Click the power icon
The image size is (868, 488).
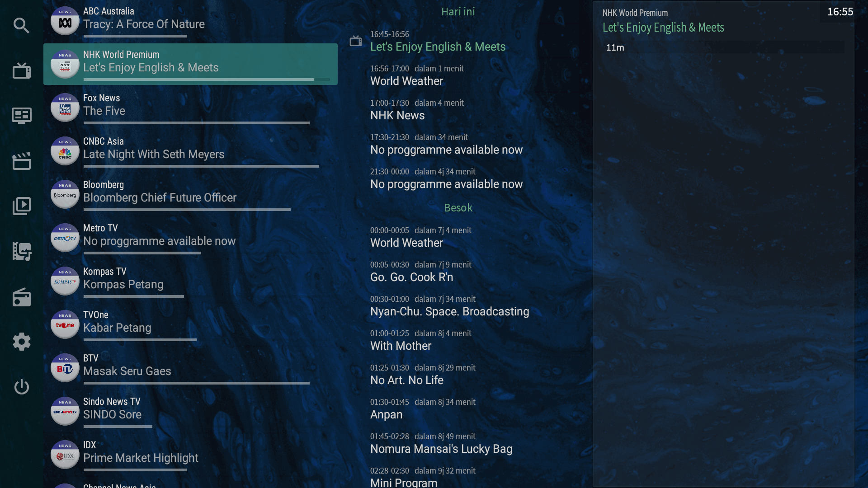coord(21,387)
